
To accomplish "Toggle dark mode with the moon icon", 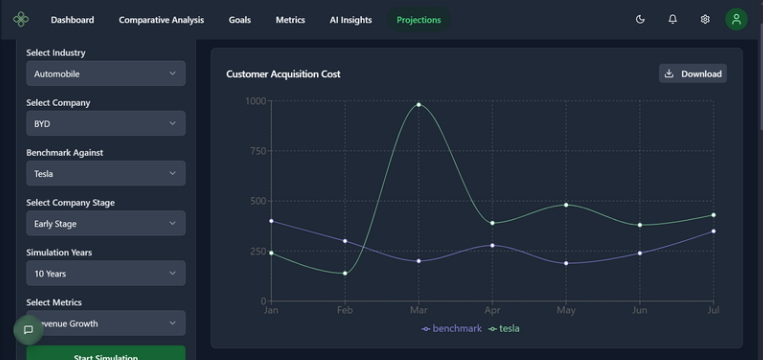I will tap(640, 19).
